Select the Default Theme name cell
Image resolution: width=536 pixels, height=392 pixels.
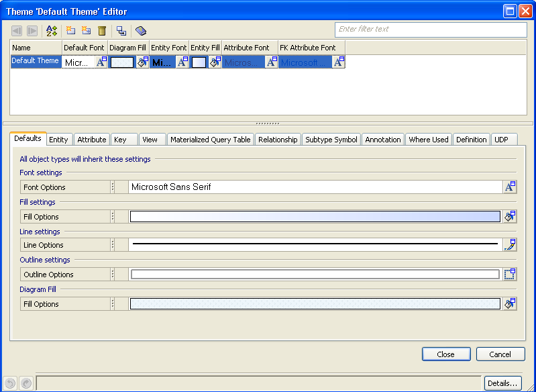pos(36,62)
